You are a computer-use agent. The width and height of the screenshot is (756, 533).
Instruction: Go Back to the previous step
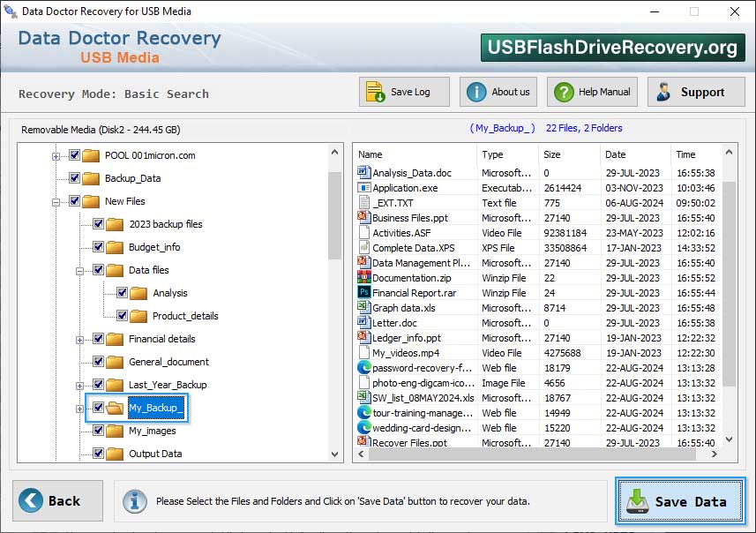pos(58,500)
